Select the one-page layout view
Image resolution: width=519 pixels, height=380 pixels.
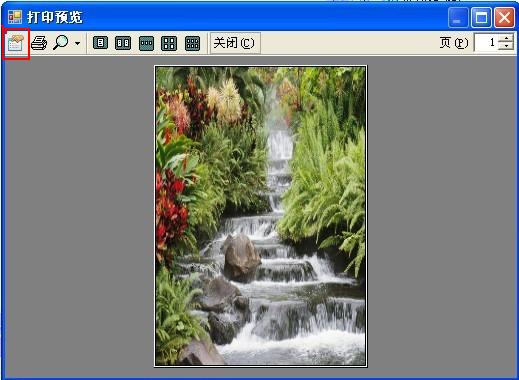coord(100,43)
